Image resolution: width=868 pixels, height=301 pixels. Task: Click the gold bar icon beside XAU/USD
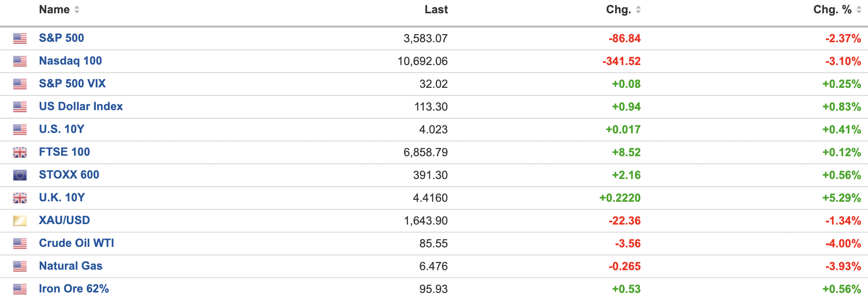coord(20,221)
